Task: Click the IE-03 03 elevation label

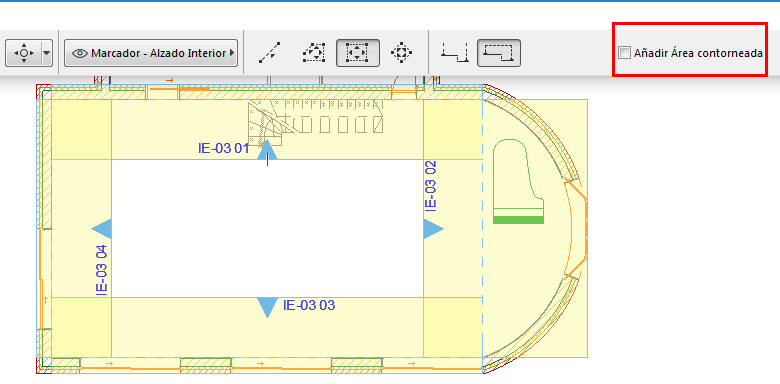Action: (x=309, y=305)
